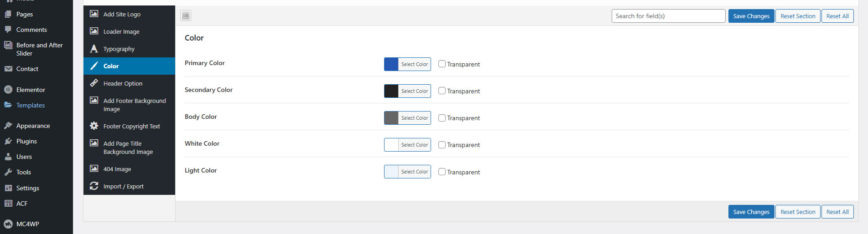Click the top Save Changes button
The image size is (868, 234).
(x=751, y=16)
